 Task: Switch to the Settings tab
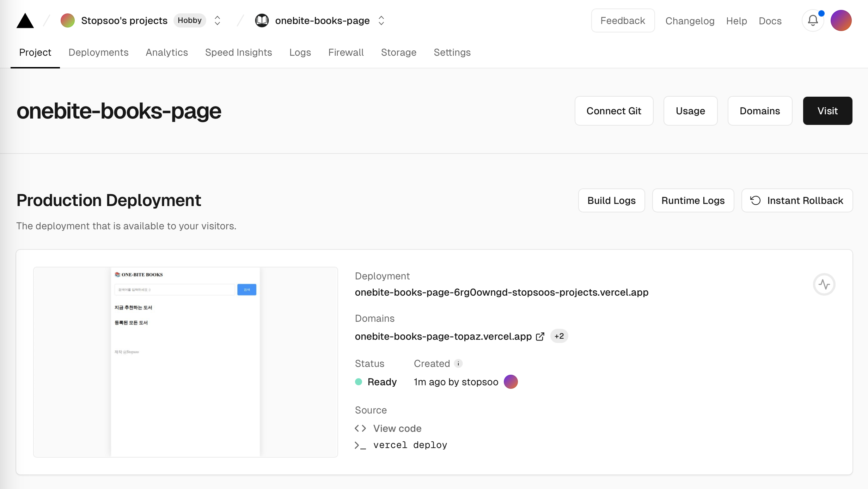click(x=452, y=52)
